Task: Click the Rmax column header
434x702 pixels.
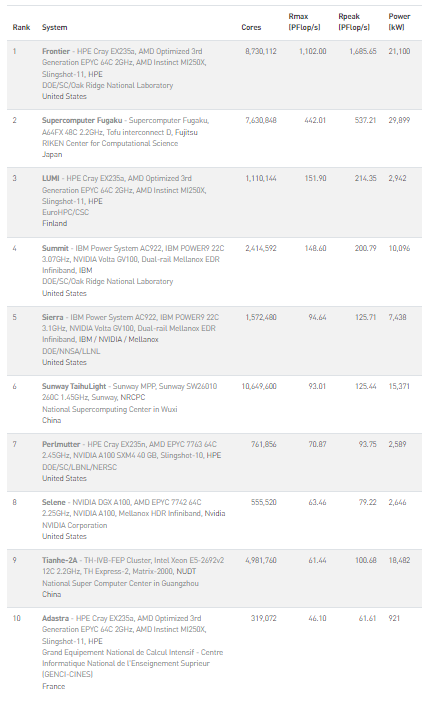Action: [x=304, y=22]
